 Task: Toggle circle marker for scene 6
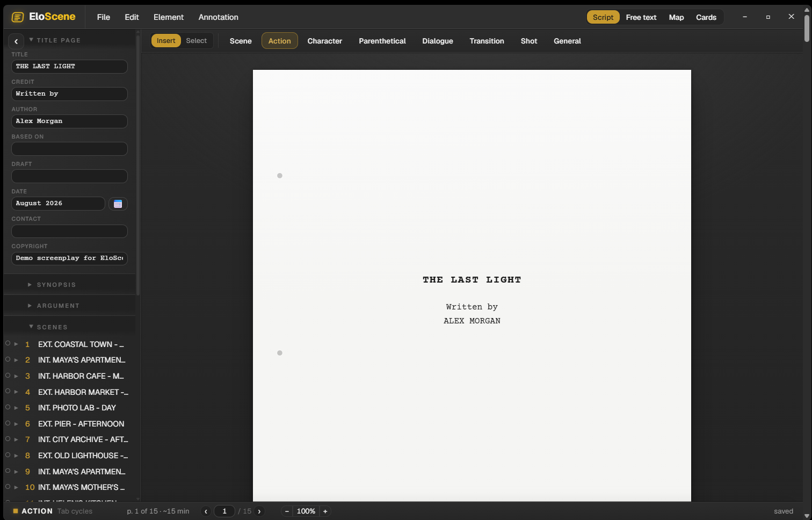[8, 423]
